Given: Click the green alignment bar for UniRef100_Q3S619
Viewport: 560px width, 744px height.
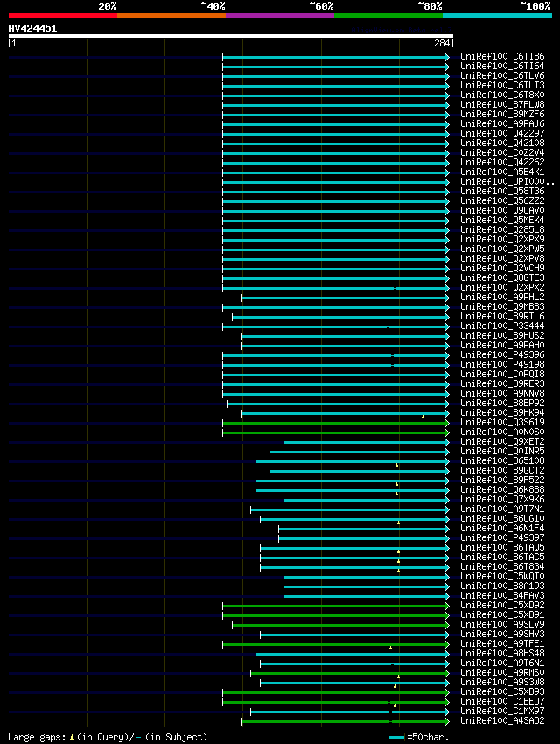Looking at the screenshot, I should [x=334, y=423].
